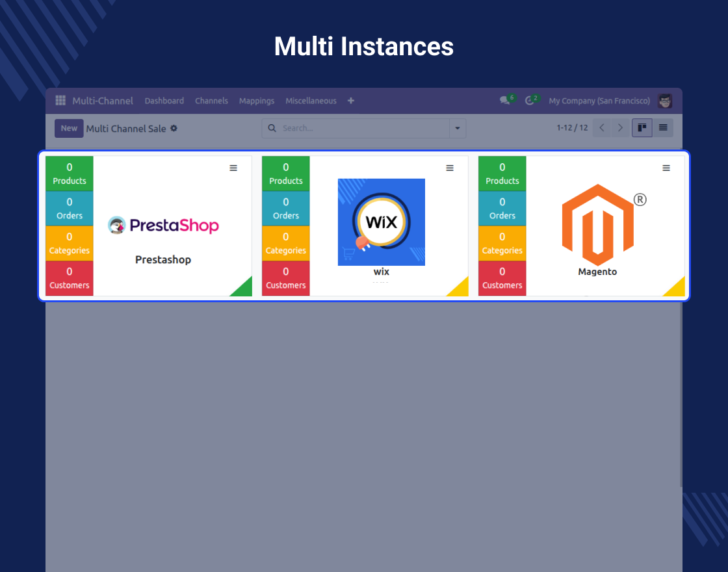Open the Magento card hamburger menu
Image resolution: width=728 pixels, height=572 pixels.
coord(666,168)
